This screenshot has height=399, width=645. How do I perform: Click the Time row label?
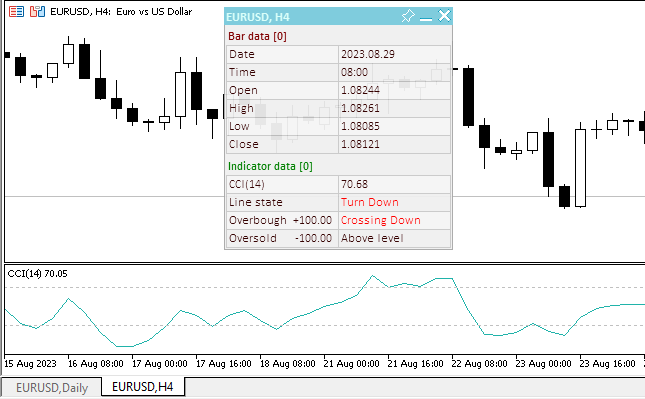click(x=242, y=72)
